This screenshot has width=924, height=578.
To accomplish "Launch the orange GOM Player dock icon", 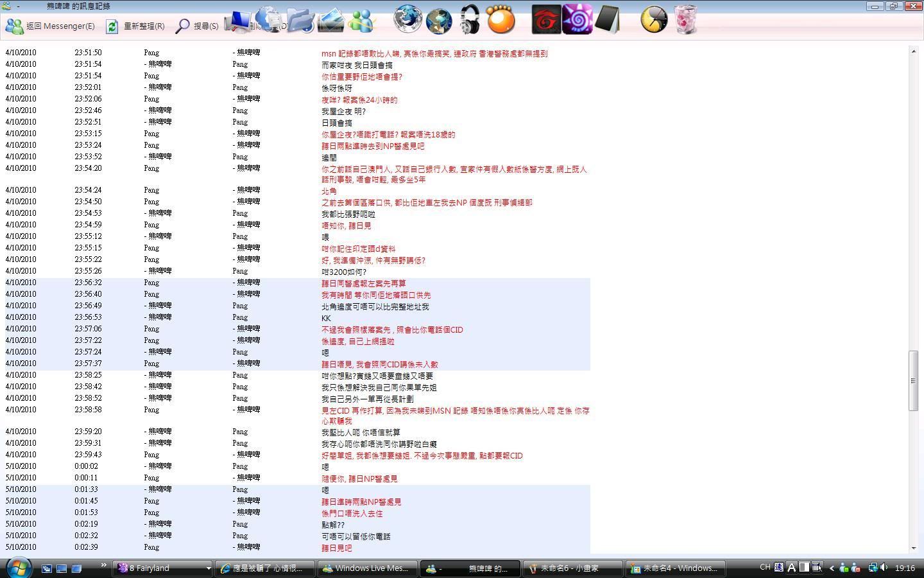I will coord(501,20).
